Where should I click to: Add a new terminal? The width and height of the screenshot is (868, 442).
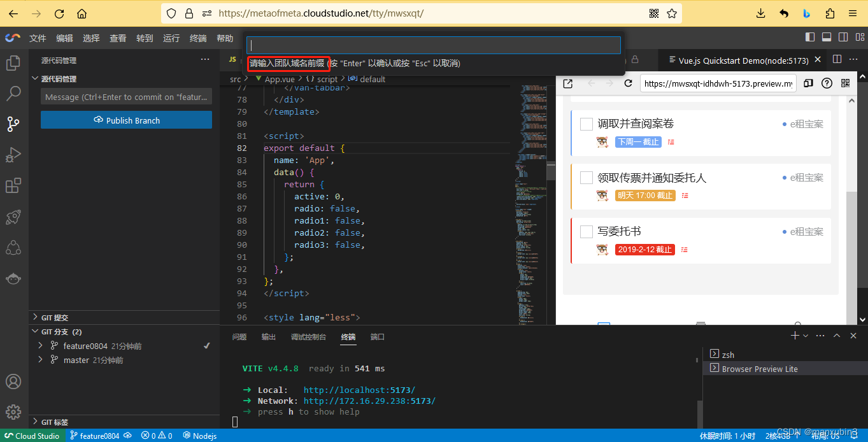[795, 336]
